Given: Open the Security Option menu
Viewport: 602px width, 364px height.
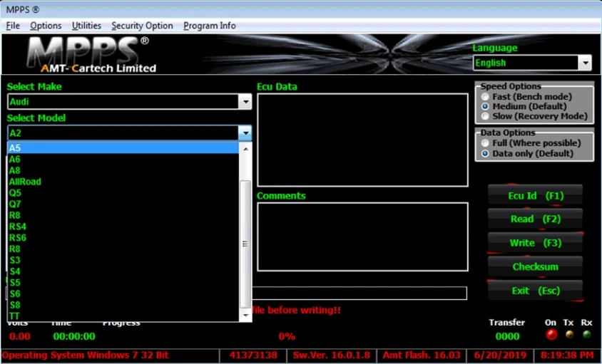Looking at the screenshot, I should pos(142,26).
